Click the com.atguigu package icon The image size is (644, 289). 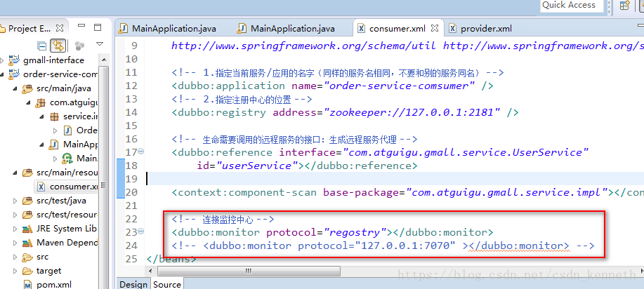(40, 102)
